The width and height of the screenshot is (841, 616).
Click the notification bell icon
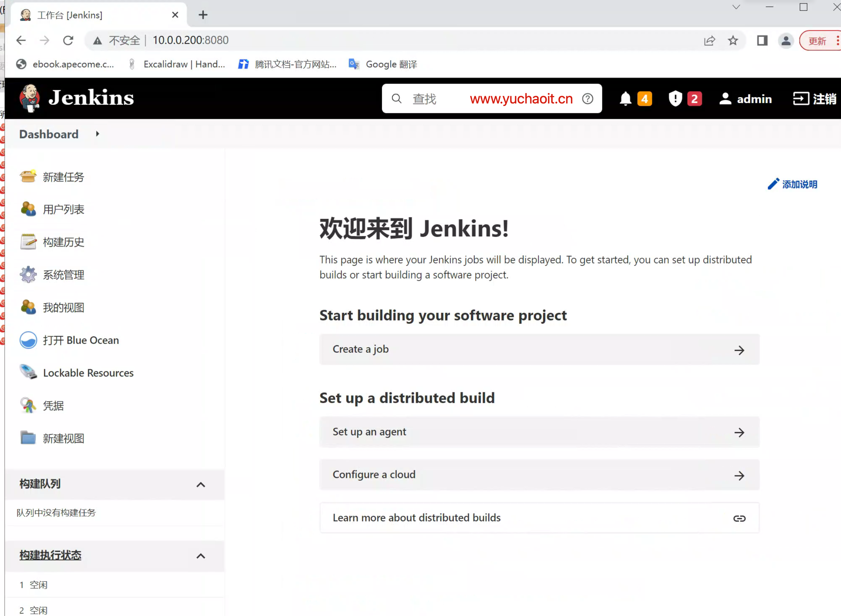click(x=625, y=99)
